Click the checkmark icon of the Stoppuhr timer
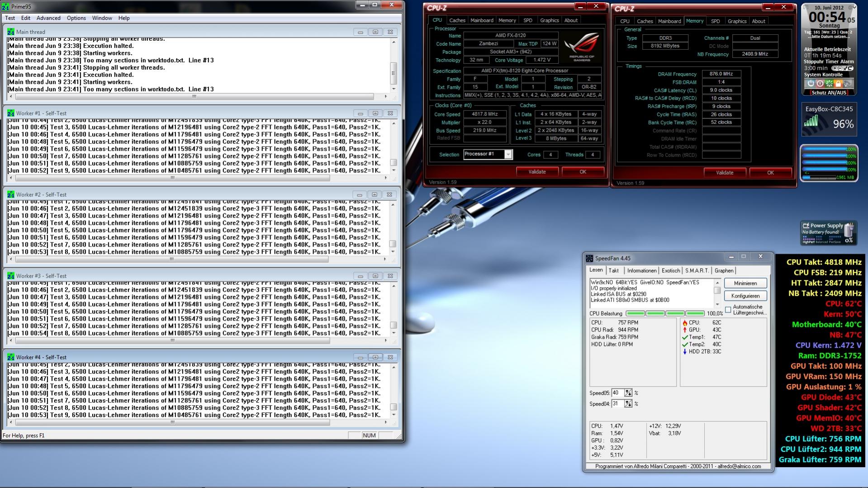868x488 pixels. pyautogui.click(x=845, y=68)
